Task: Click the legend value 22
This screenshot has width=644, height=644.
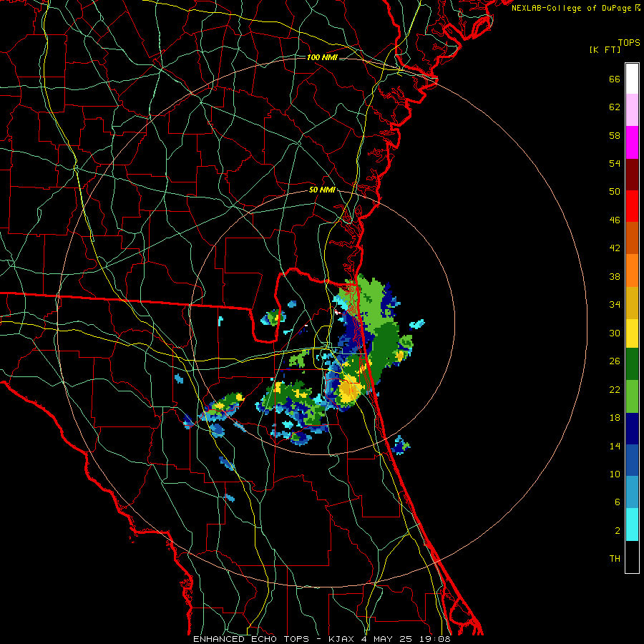Action: click(x=615, y=390)
